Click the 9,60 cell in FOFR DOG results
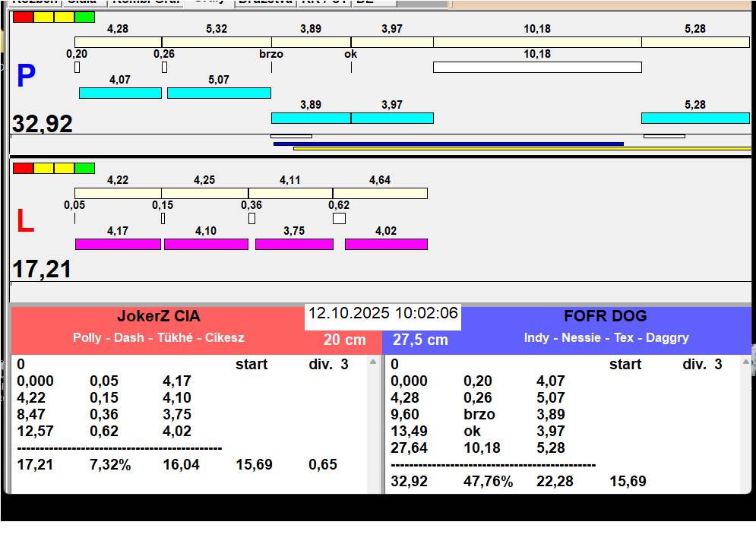Viewport: 756px width, 544px height. [x=405, y=414]
